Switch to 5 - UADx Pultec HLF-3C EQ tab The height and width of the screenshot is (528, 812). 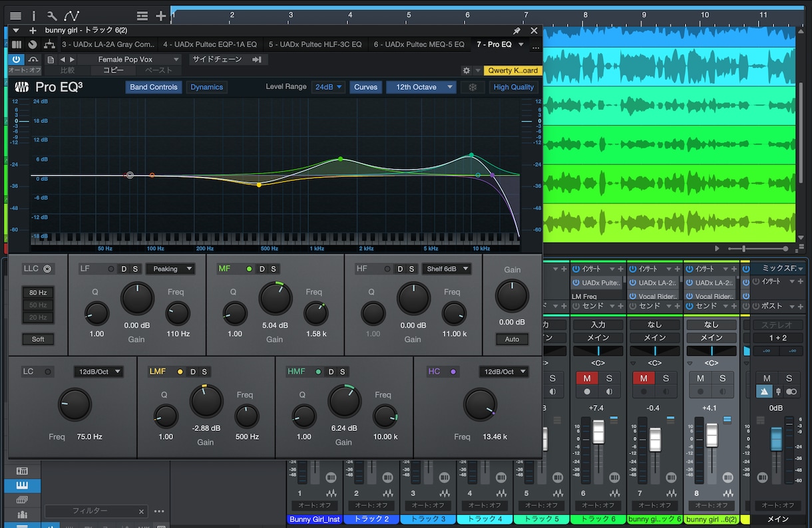(315, 45)
